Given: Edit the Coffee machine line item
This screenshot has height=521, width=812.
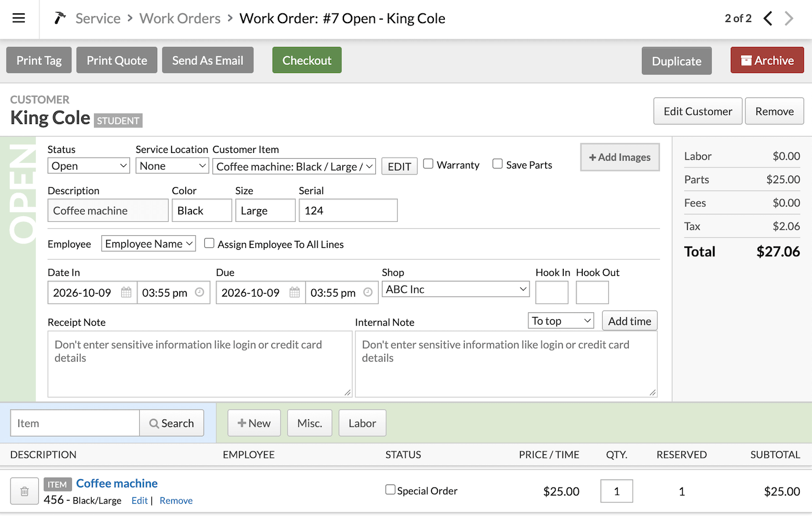Looking at the screenshot, I should click(139, 501).
